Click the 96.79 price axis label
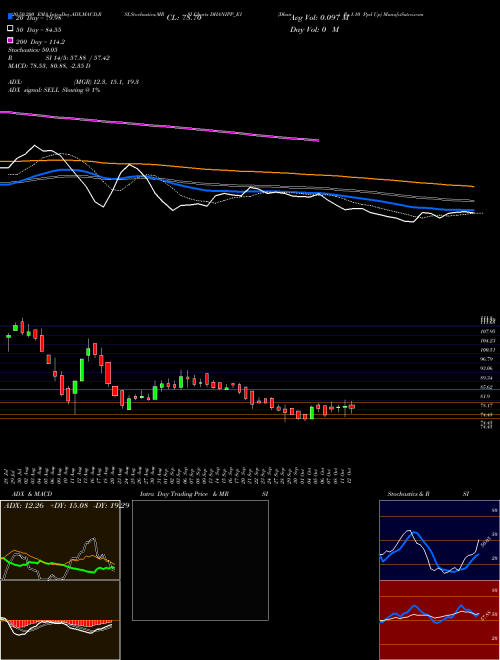 tap(487, 359)
